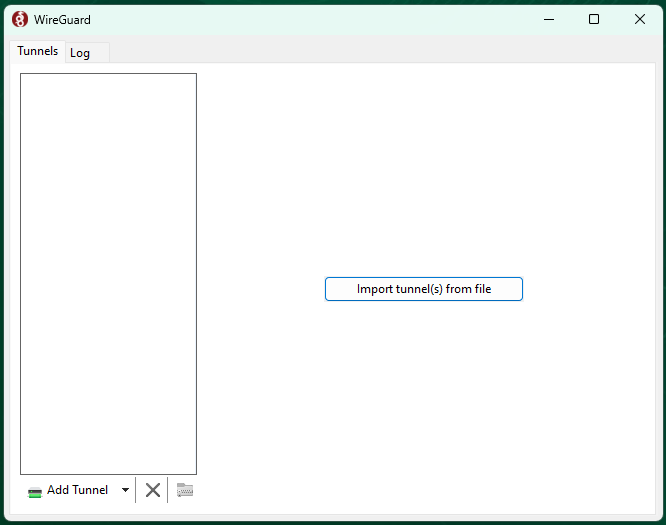Switch to the Log tab
666x525 pixels.
click(87, 53)
